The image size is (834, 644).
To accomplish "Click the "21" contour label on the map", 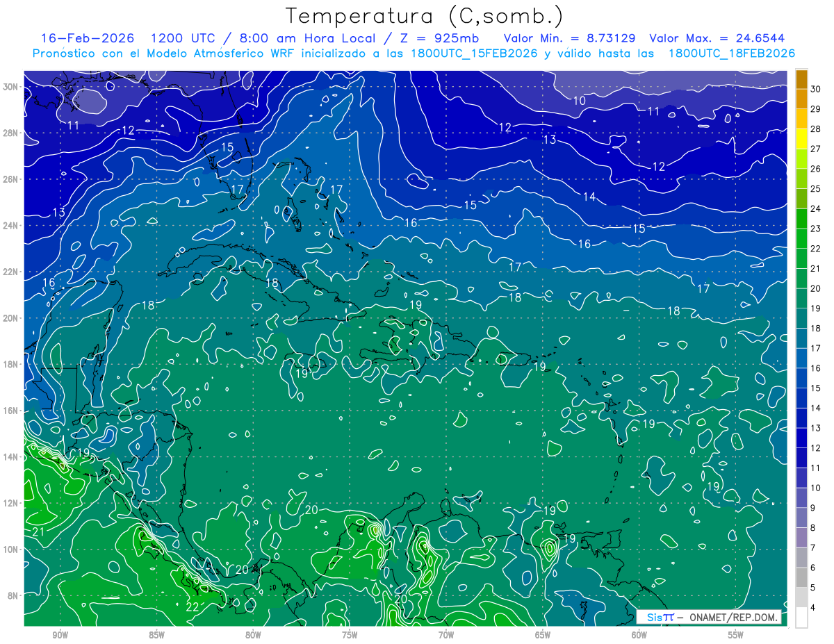I will pos(38,532).
